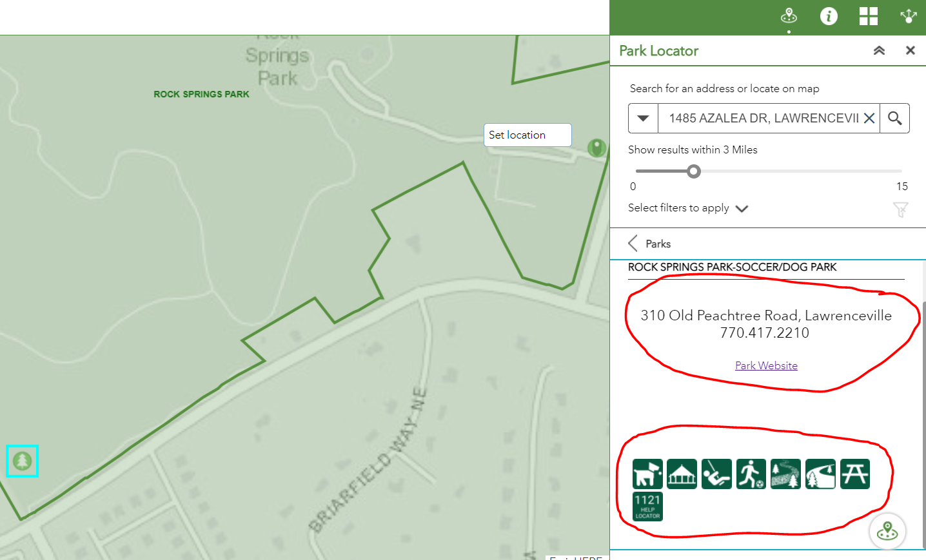Click the pavilion amenity icon
926x560 pixels.
point(682,474)
